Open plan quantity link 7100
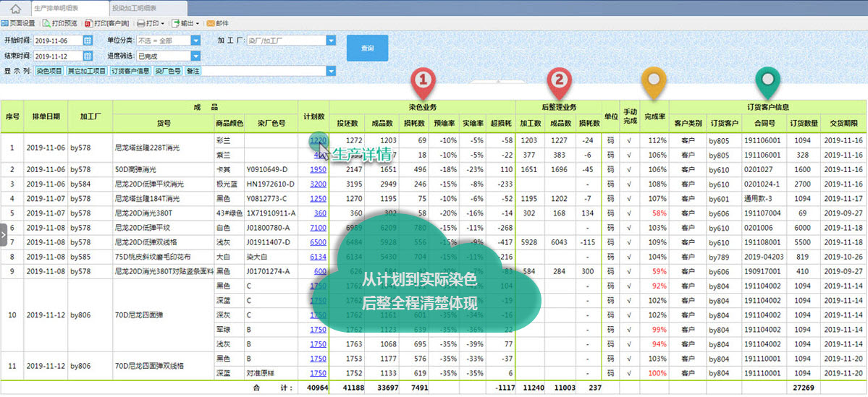Image resolution: width=868 pixels, height=397 pixels. [x=318, y=227]
